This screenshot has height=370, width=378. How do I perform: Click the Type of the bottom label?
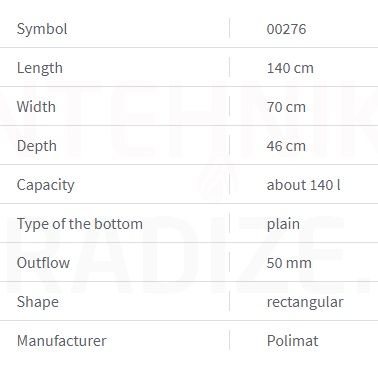tap(80, 224)
